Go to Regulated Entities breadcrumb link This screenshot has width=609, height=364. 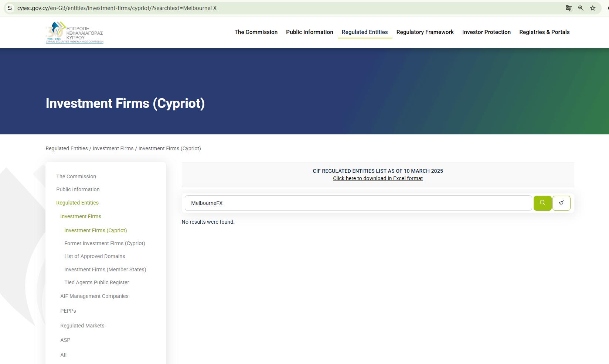[67, 148]
